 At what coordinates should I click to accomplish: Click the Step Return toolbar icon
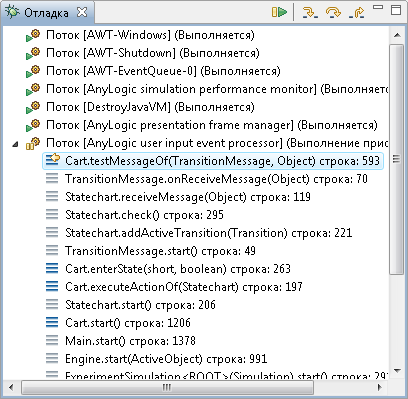356,12
